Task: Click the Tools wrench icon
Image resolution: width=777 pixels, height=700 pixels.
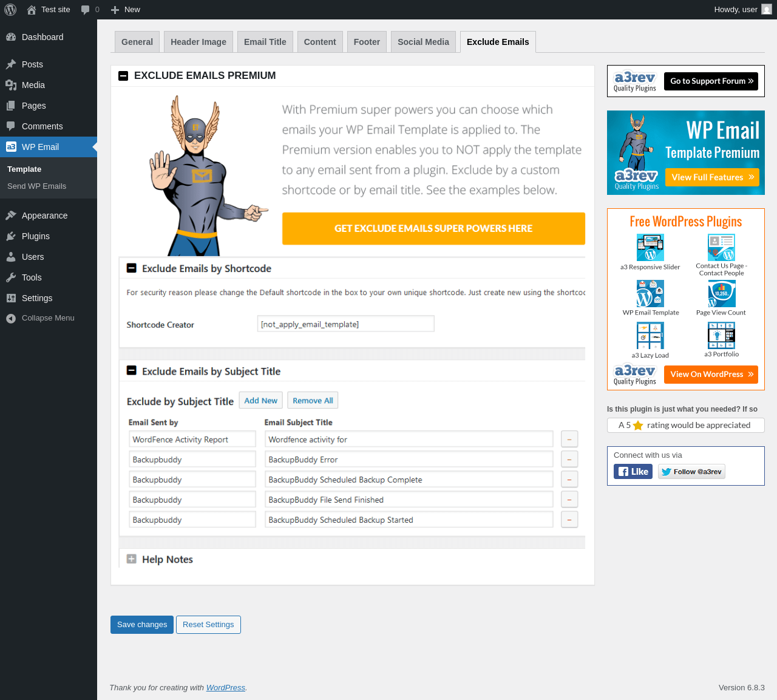Action: tap(11, 277)
